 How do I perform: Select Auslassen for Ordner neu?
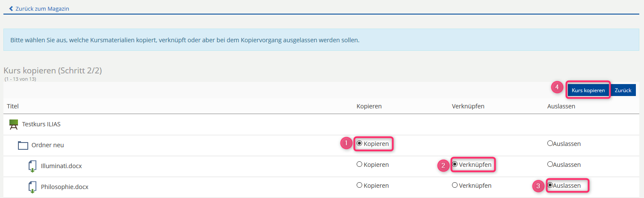tap(550, 144)
